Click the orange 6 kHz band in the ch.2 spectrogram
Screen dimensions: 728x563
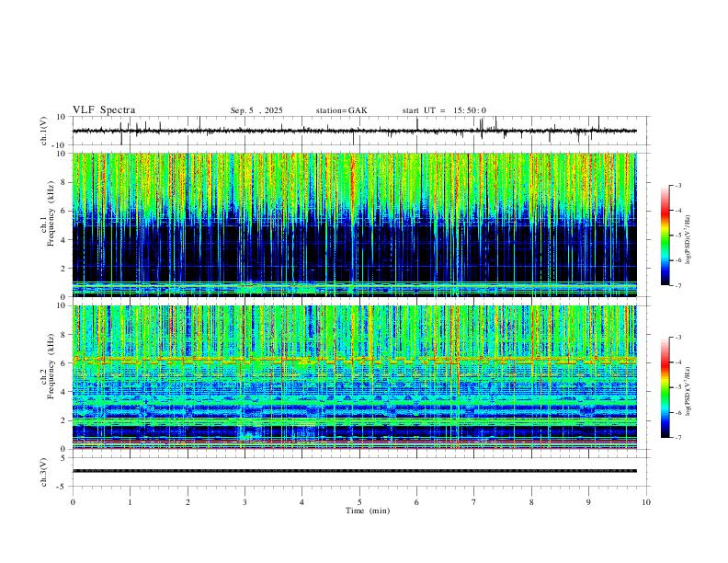click(354, 359)
